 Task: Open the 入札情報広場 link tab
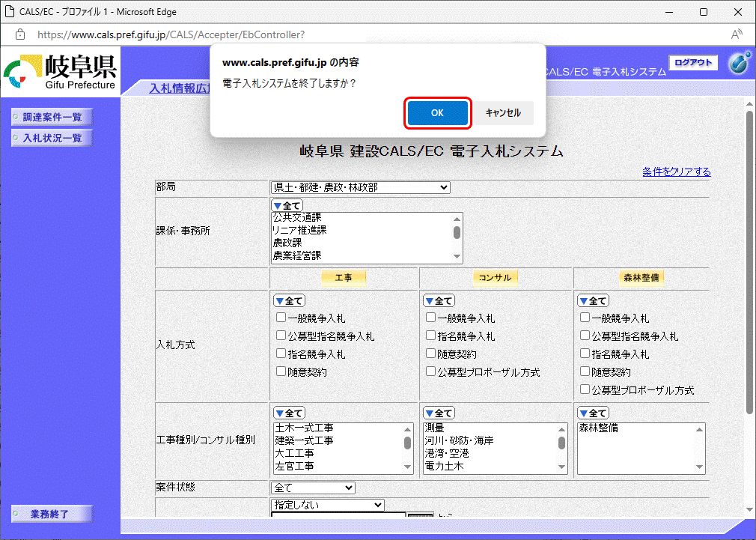click(x=180, y=88)
